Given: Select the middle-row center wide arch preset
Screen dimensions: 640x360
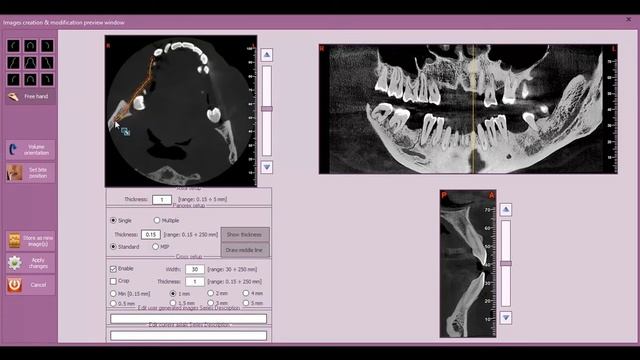Looking at the screenshot, I should click(x=30, y=62).
